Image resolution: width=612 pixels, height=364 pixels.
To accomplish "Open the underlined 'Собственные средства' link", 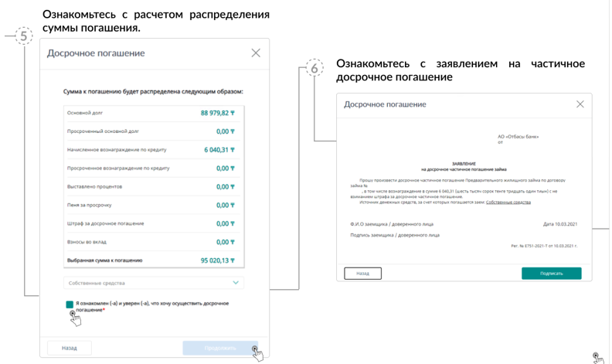I will pos(508,202).
